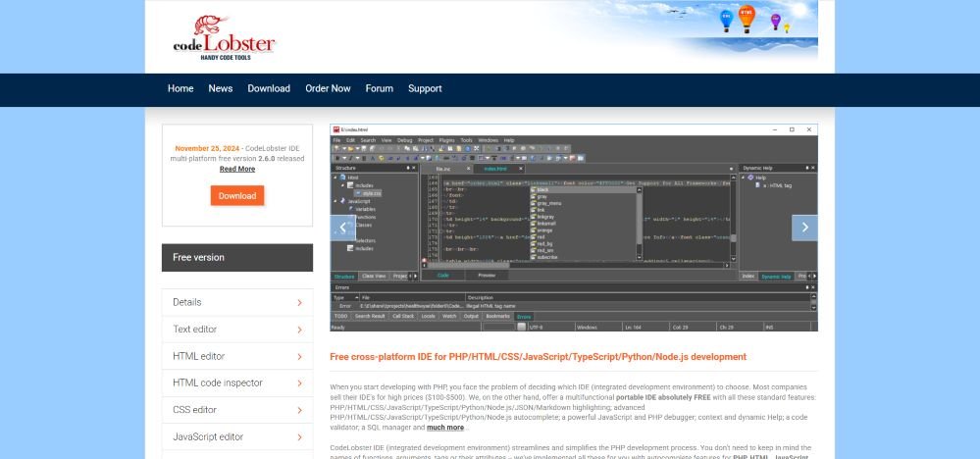Collapse the JavaScript node in Structure tree

(x=335, y=201)
